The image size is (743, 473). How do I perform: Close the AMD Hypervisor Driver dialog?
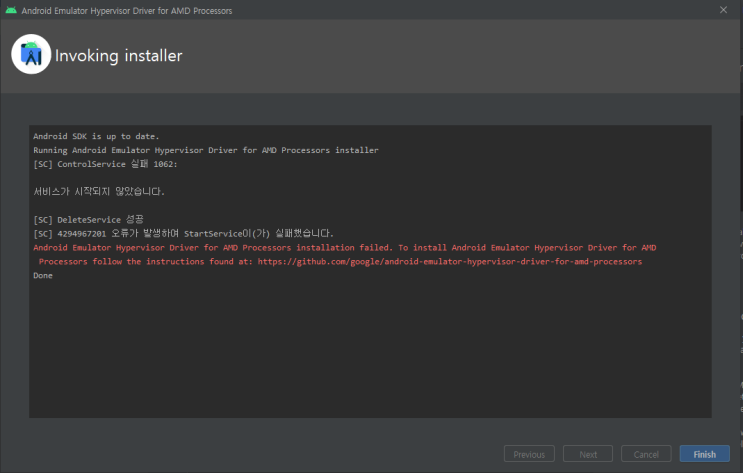[723, 10]
